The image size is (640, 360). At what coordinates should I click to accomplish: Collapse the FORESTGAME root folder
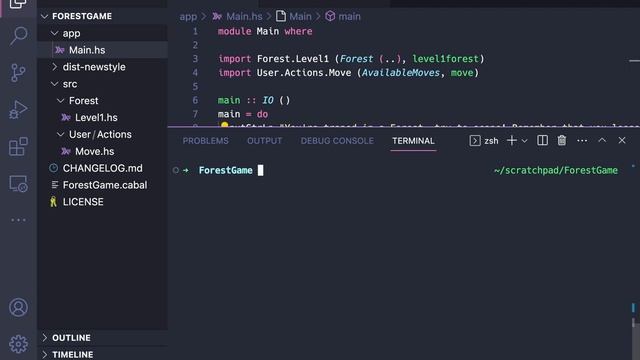(44, 16)
